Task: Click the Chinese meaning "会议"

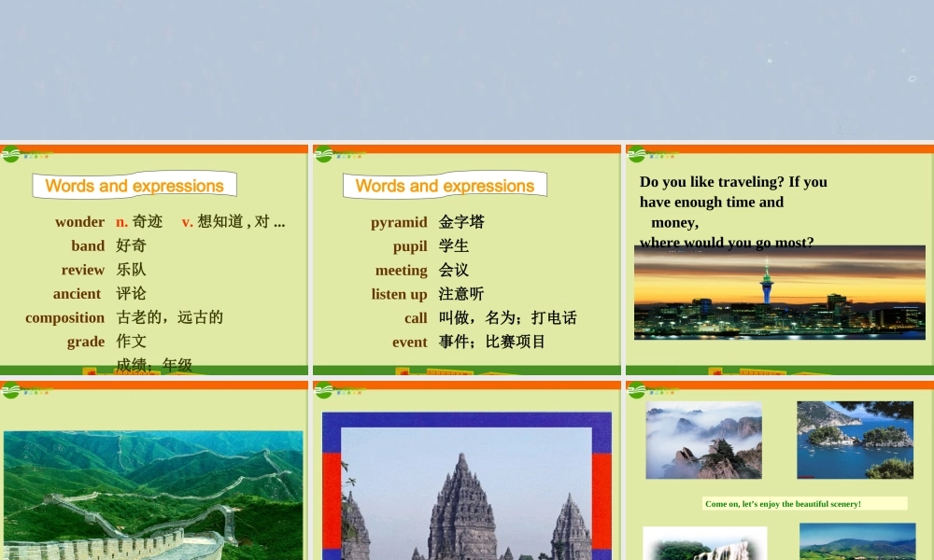Action: (454, 270)
